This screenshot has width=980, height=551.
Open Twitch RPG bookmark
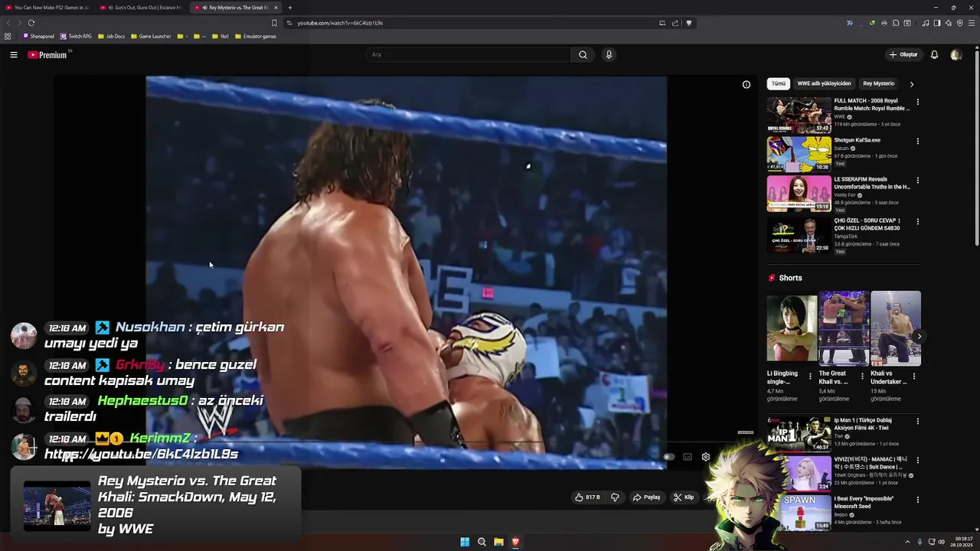(x=76, y=36)
